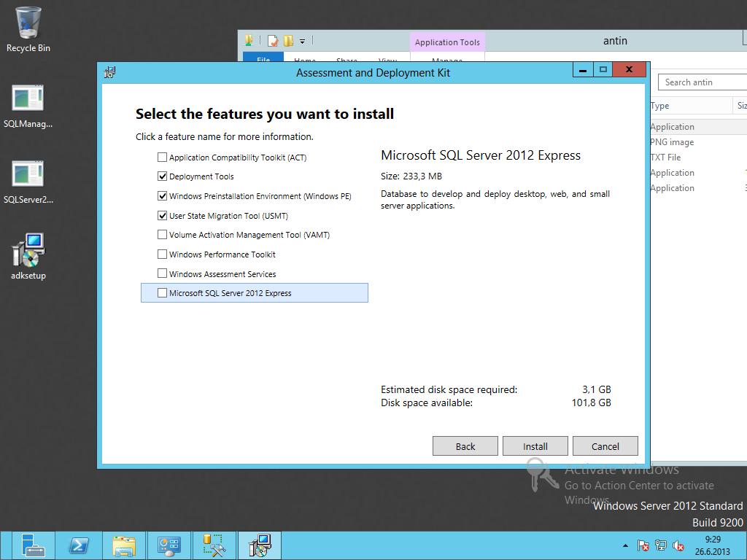
Task: Open the Application Tools tab in Explorer
Action: click(x=447, y=42)
